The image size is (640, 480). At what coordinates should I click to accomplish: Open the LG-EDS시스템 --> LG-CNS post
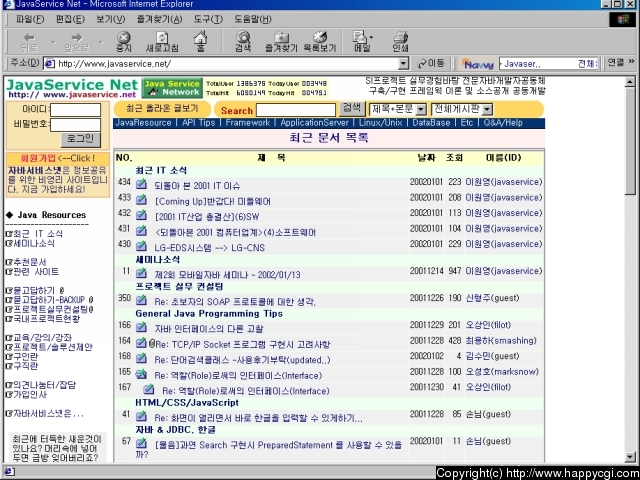209,248
